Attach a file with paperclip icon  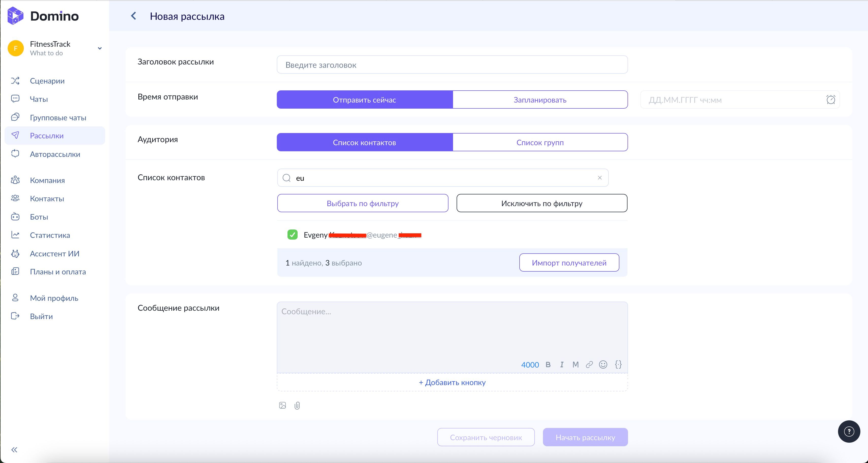pyautogui.click(x=297, y=405)
